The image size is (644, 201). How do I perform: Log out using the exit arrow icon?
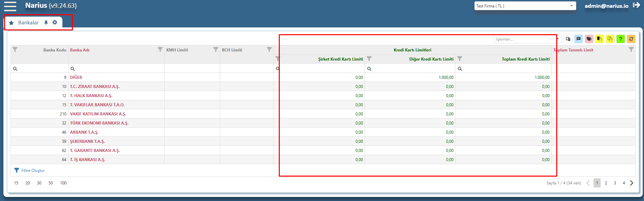636,5
